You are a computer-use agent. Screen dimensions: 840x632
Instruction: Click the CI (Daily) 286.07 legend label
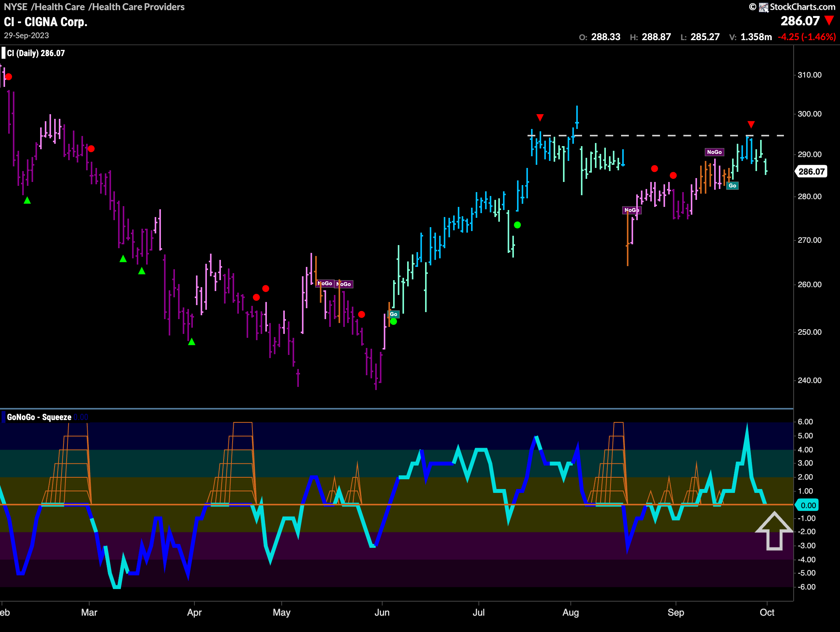36,53
